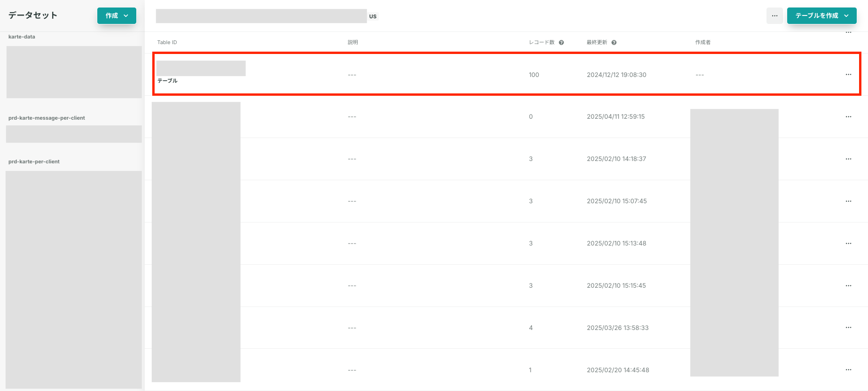
Task: Open row menu for 2025/03/26 13:58:33 table
Action: [848, 328]
